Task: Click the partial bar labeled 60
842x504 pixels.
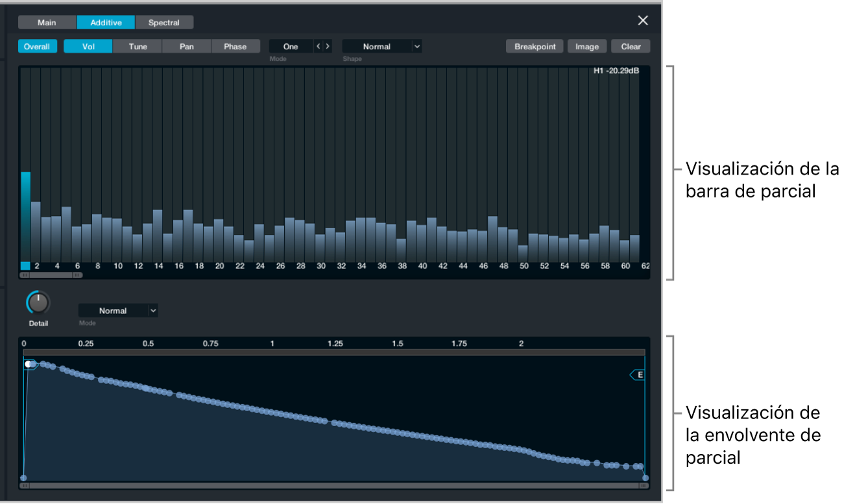Action: (625, 250)
